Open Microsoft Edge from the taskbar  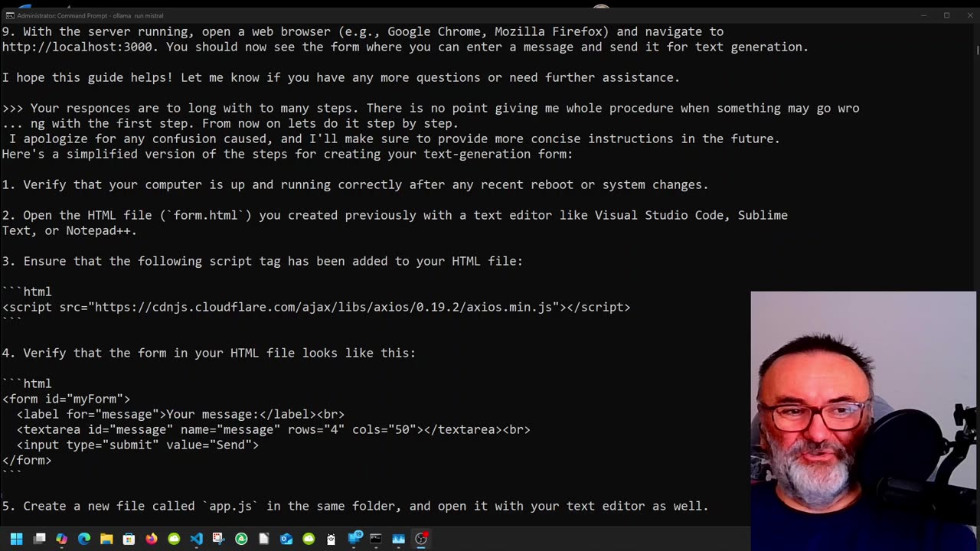pos(84,539)
